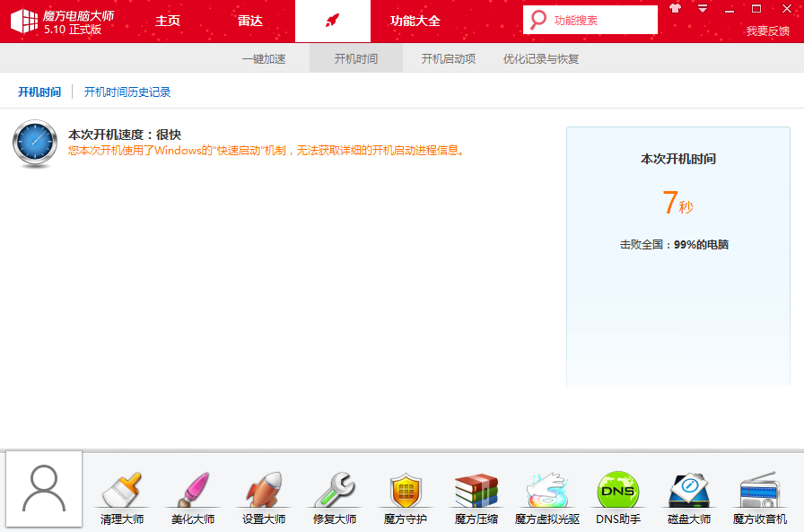Click 我要反馈 feedback link
This screenshot has width=804, height=532.
[x=767, y=31]
